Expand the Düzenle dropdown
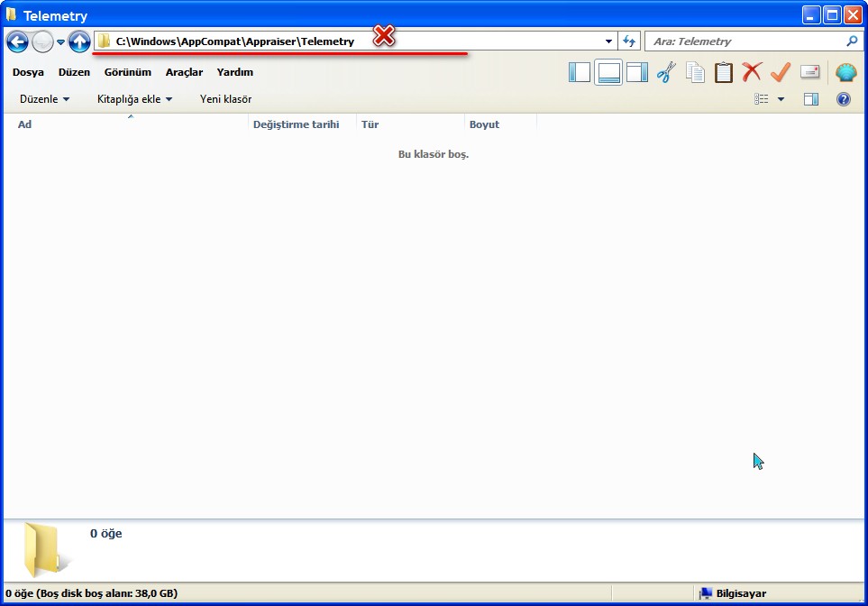Viewport: 868px width, 606px height. tap(44, 99)
